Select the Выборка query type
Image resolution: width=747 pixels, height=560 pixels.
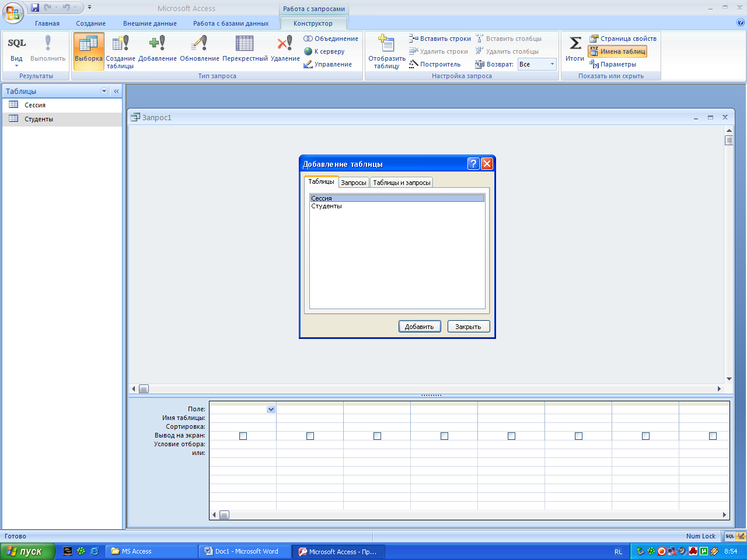[89, 51]
